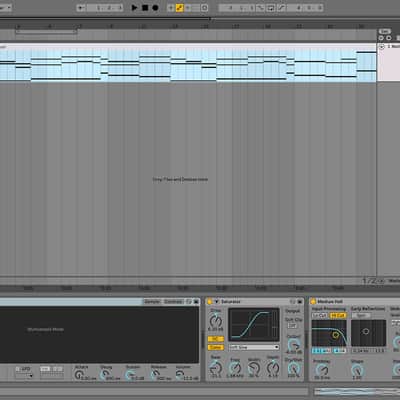Click the reverb Shape knob
Image resolution: width=400 pixels, height=400 pixels.
357,370
